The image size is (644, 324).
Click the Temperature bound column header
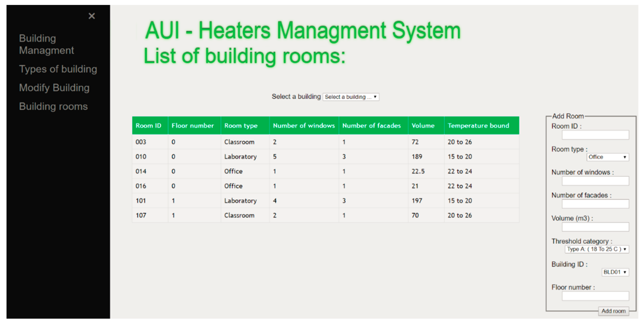pos(478,126)
